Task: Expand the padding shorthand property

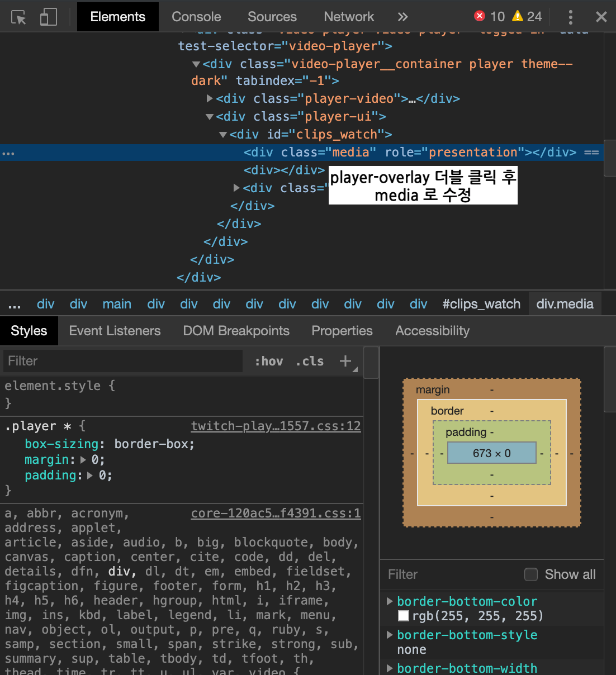Action: (x=91, y=476)
